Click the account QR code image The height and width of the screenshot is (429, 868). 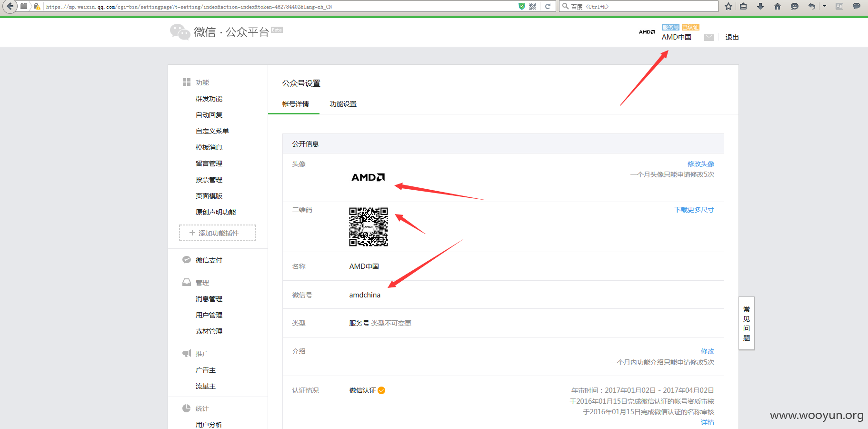click(369, 227)
